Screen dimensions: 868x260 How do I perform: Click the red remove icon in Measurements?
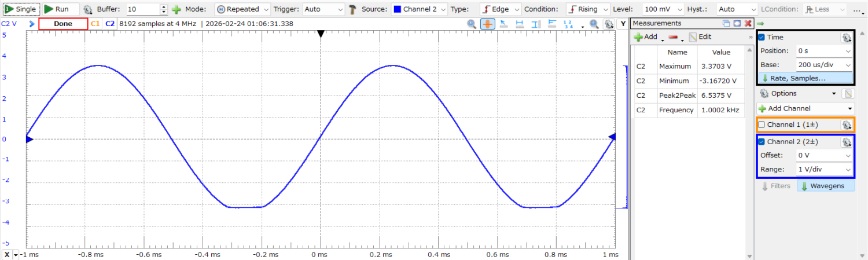tap(673, 36)
